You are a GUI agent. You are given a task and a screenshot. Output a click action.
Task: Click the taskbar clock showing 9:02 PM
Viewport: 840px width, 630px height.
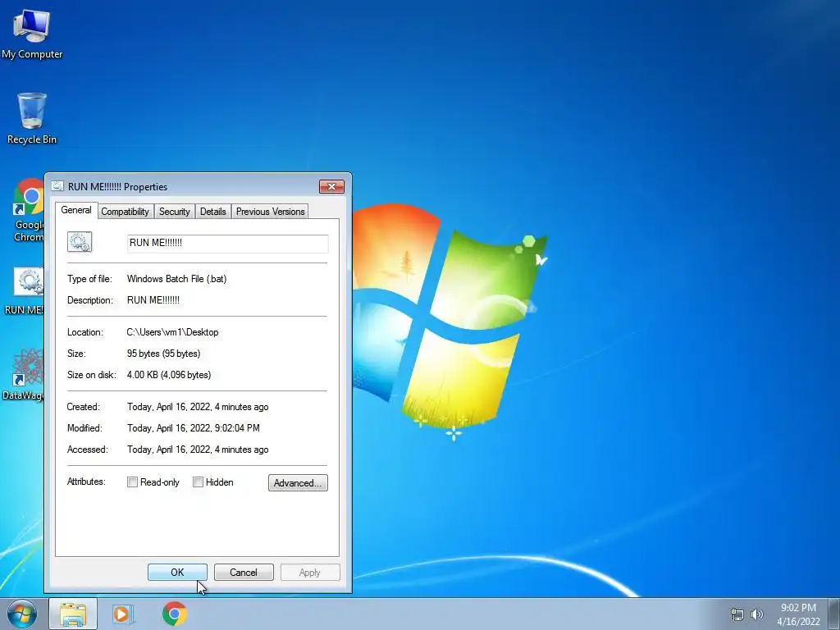pos(798,614)
